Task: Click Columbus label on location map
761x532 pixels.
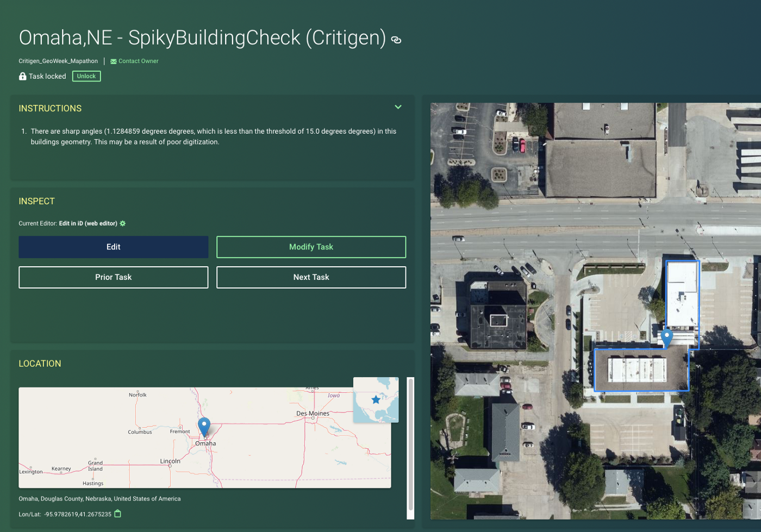Action: [x=140, y=432]
